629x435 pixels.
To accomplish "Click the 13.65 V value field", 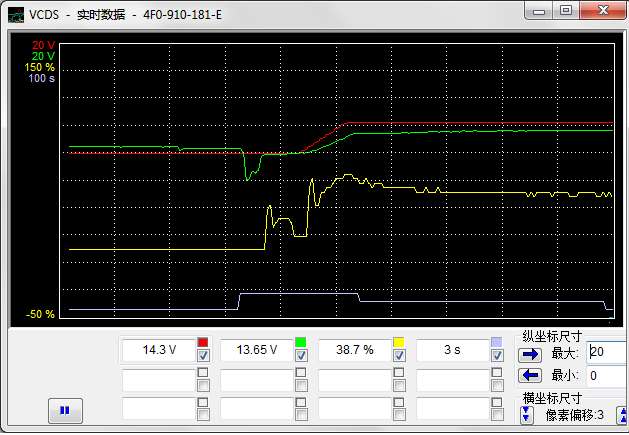I will [x=256, y=350].
